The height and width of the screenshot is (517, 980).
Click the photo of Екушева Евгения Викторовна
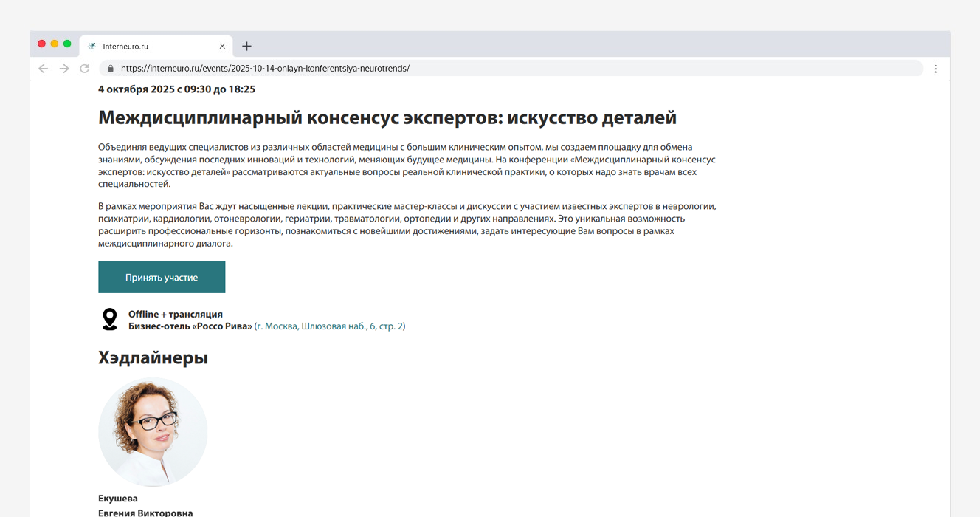click(153, 432)
